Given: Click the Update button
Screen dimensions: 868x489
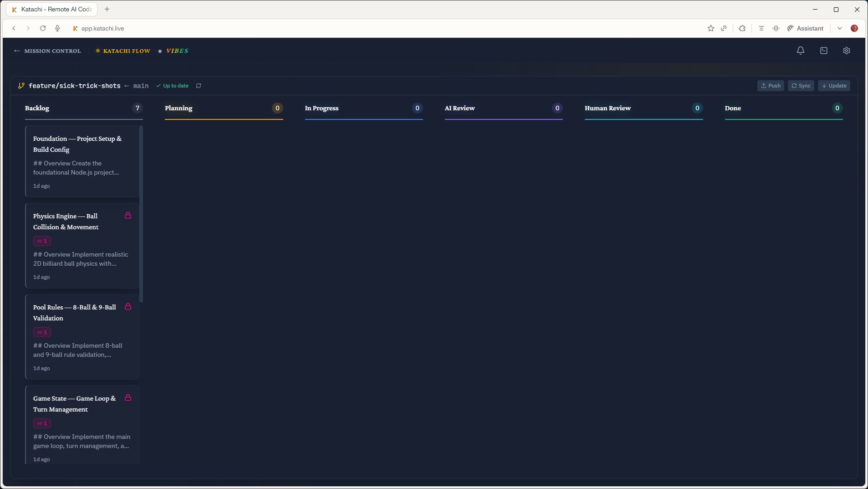Looking at the screenshot, I should pyautogui.click(x=833, y=86).
